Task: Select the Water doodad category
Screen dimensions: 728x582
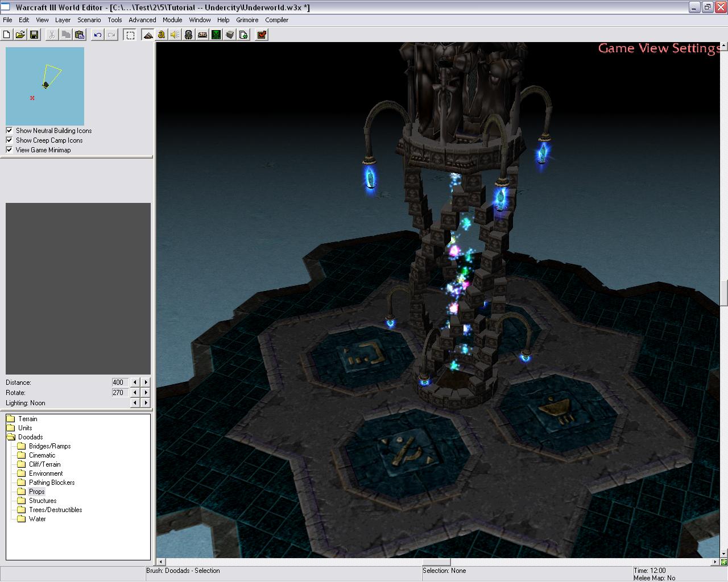Action: [38, 519]
